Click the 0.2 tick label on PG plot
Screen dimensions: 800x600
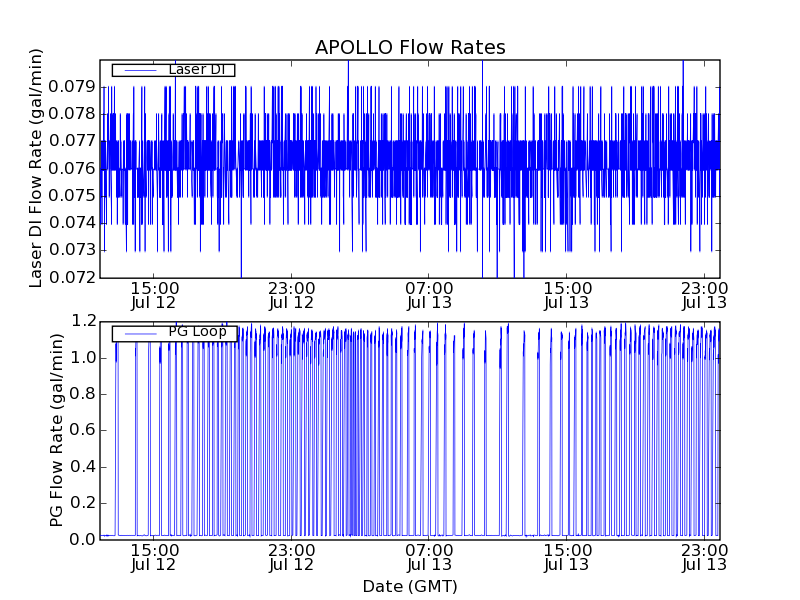point(83,503)
